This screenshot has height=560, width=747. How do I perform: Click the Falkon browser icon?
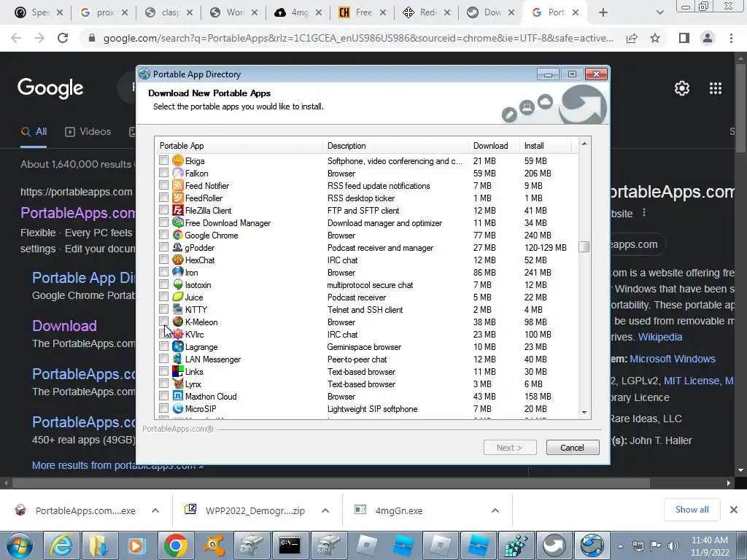pyautogui.click(x=178, y=174)
